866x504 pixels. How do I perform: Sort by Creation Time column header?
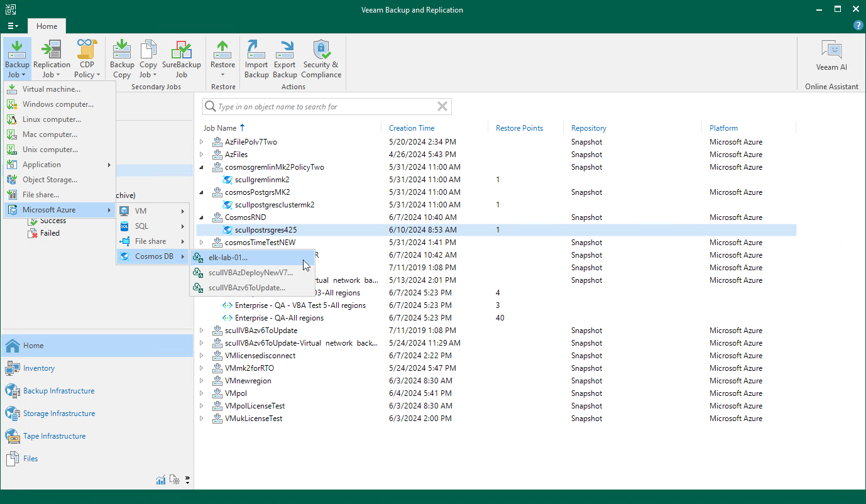(x=412, y=128)
